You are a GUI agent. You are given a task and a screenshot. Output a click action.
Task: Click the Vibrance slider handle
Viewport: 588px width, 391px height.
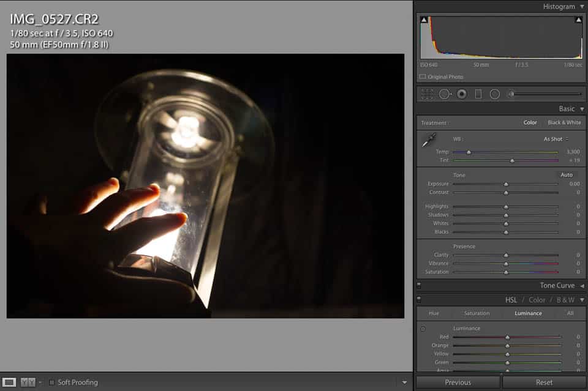point(506,264)
